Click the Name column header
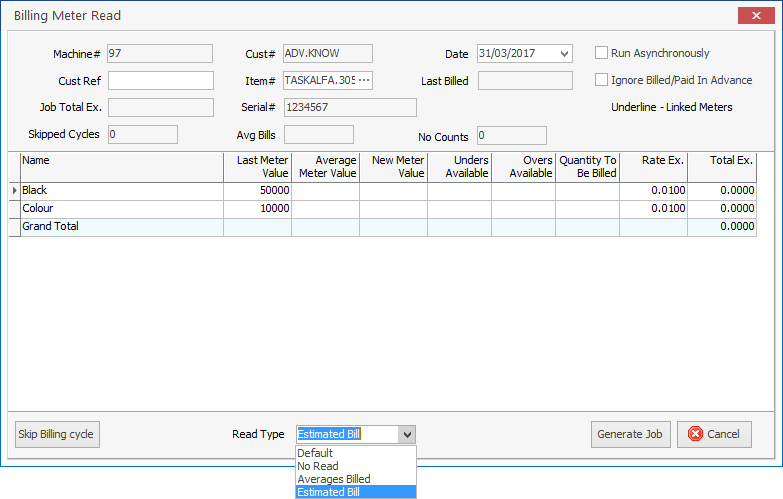The image size is (783, 499). [120, 166]
